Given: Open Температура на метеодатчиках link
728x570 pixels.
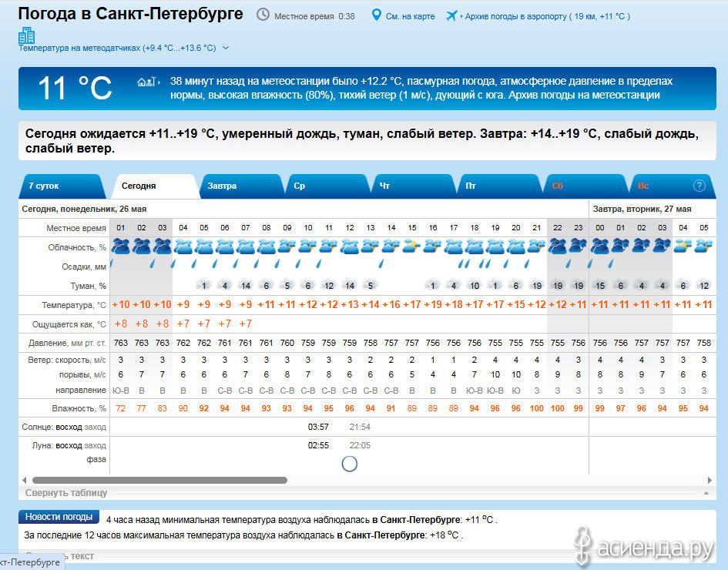Looking at the screenshot, I should click(117, 48).
